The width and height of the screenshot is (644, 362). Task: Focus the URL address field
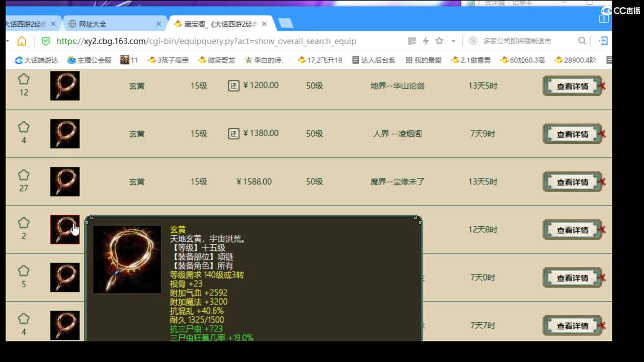pyautogui.click(x=206, y=41)
